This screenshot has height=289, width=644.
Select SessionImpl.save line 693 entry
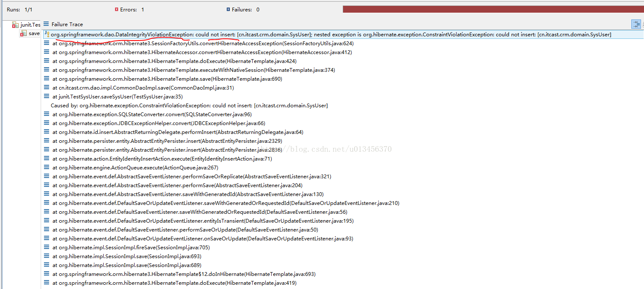[x=127, y=256]
